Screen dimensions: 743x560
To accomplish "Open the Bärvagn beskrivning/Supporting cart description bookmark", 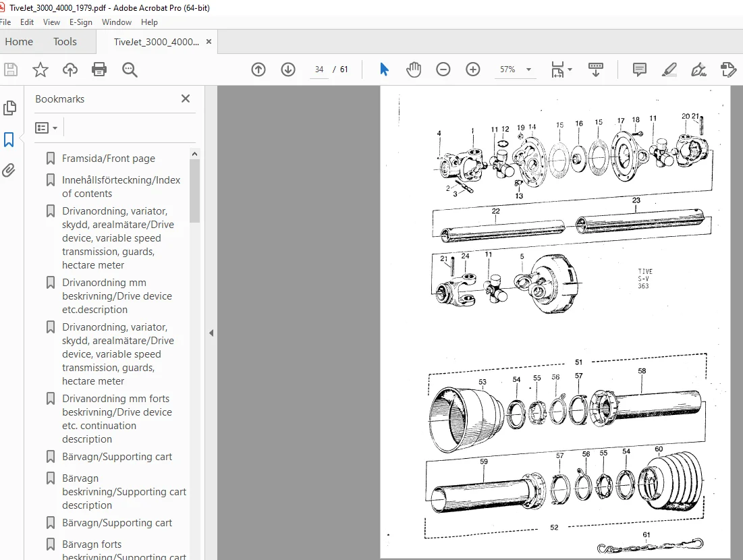I will (x=124, y=491).
